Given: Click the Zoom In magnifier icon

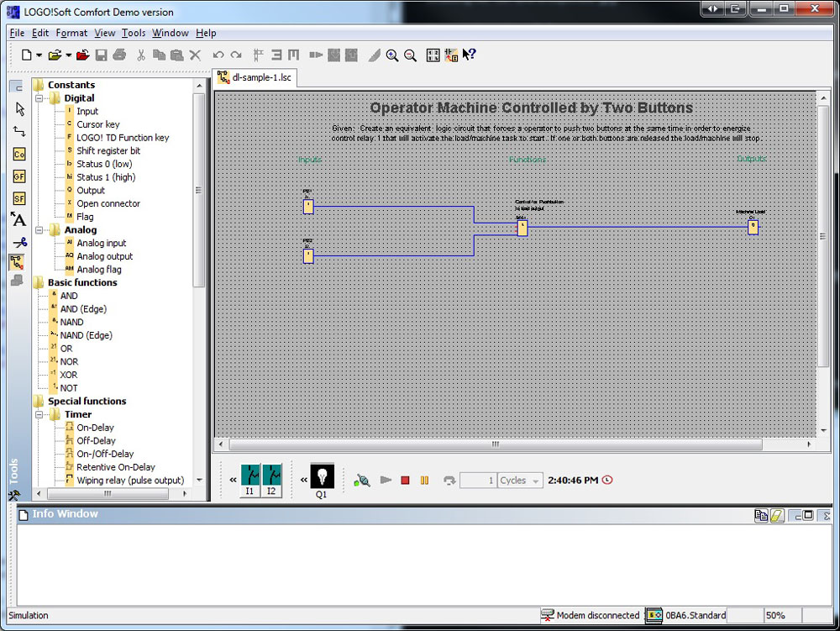Looking at the screenshot, I should point(392,55).
